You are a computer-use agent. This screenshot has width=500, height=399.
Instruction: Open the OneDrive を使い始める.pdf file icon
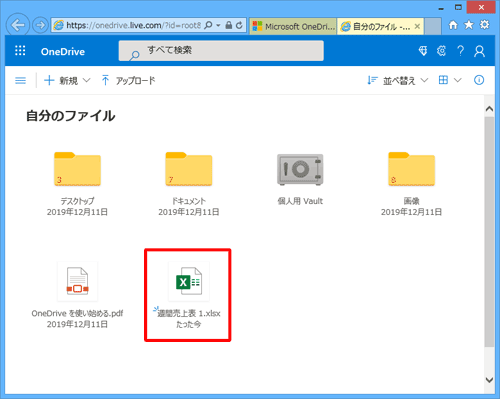coord(77,281)
